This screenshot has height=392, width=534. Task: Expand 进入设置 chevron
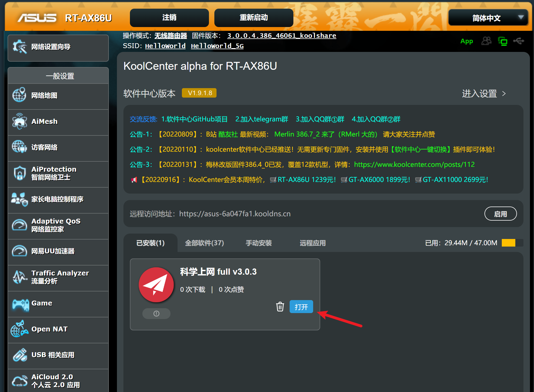[504, 94]
